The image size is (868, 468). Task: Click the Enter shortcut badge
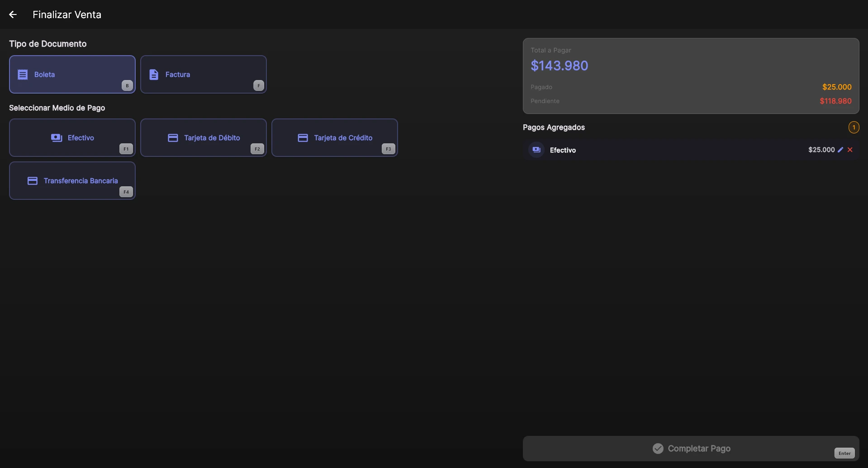click(844, 453)
